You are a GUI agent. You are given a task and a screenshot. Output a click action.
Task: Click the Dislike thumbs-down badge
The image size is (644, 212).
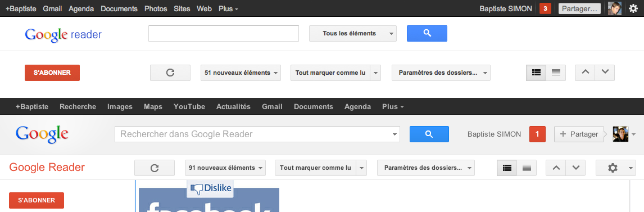coord(210,188)
